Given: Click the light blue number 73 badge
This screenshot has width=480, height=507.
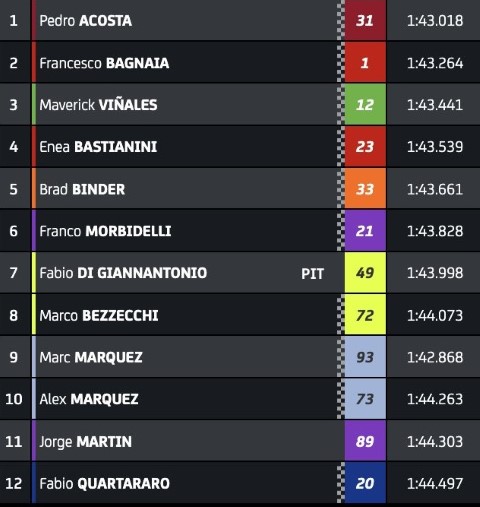Looking at the screenshot, I should point(365,399).
